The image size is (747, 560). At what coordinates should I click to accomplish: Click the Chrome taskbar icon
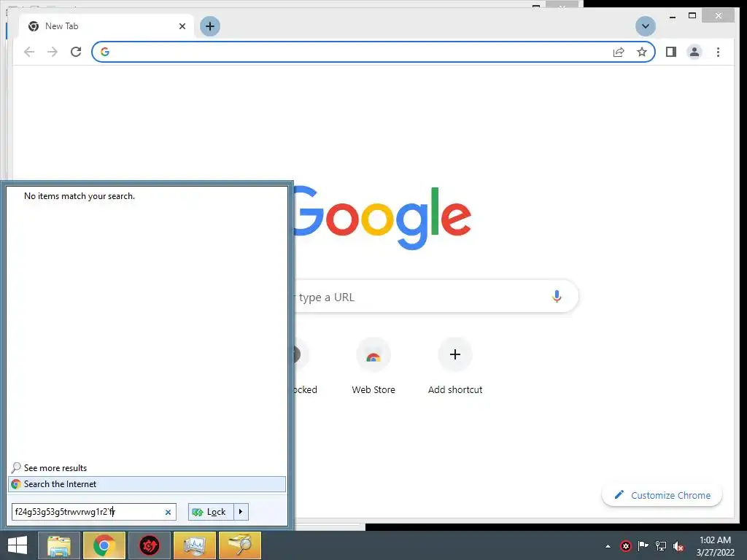(104, 545)
